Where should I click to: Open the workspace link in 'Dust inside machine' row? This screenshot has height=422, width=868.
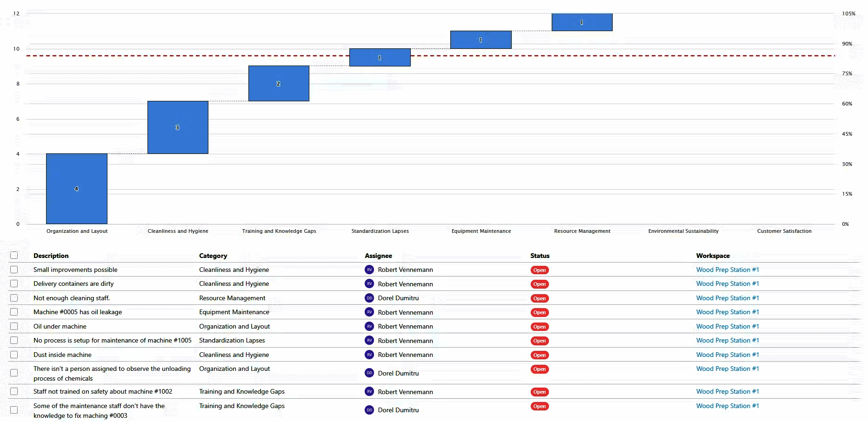(x=728, y=355)
